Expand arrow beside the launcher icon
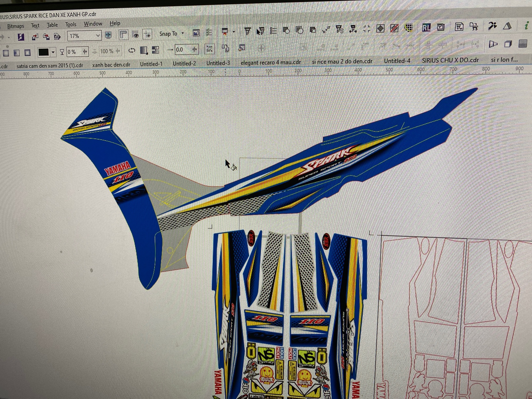Viewport: 532px width, 399px height. (x=234, y=32)
